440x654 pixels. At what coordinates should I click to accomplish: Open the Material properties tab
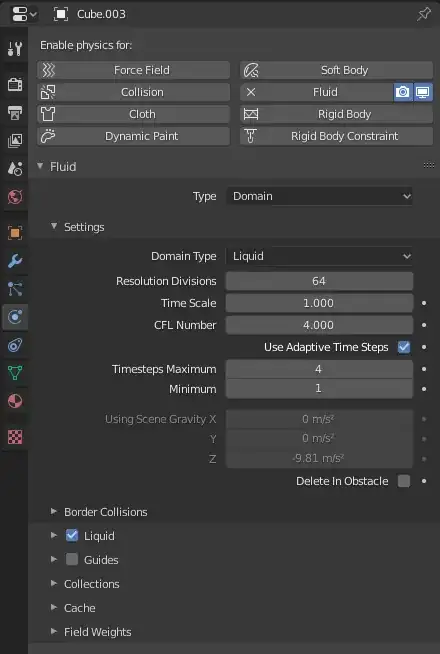(15, 401)
